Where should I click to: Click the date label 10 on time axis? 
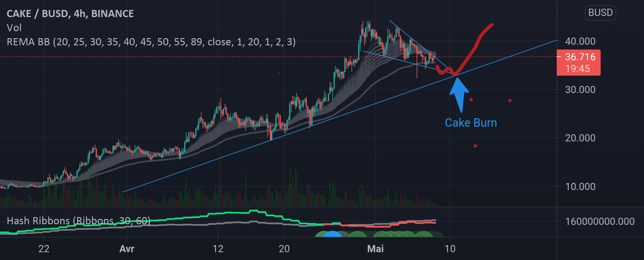point(450,249)
